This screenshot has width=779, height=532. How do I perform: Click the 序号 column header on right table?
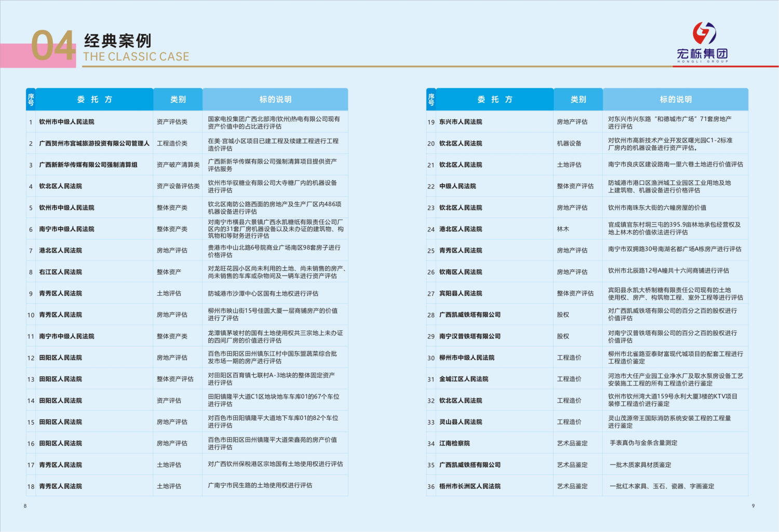[431, 99]
